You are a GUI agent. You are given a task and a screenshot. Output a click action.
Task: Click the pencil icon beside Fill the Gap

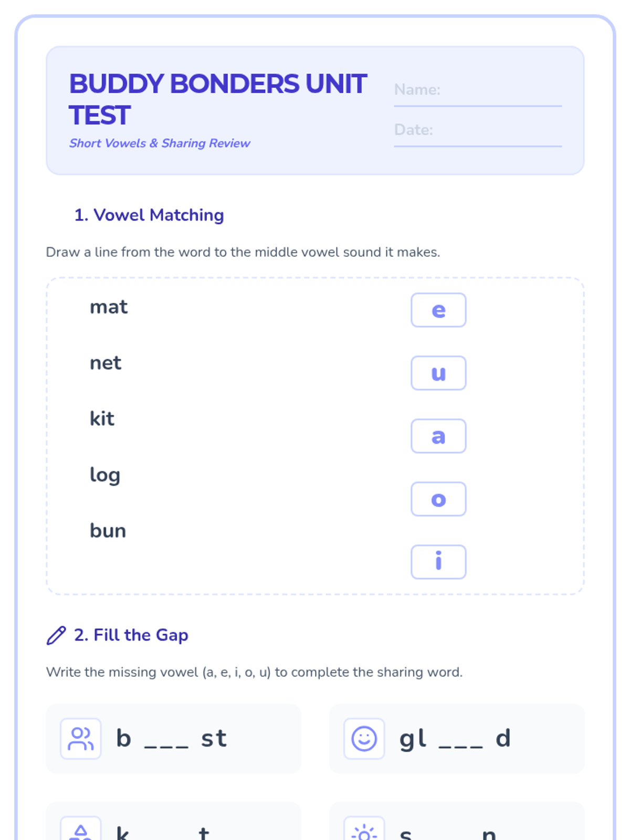click(x=56, y=635)
